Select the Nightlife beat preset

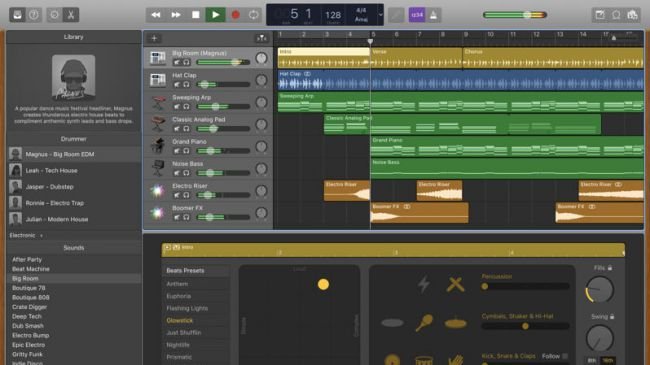[195, 345]
